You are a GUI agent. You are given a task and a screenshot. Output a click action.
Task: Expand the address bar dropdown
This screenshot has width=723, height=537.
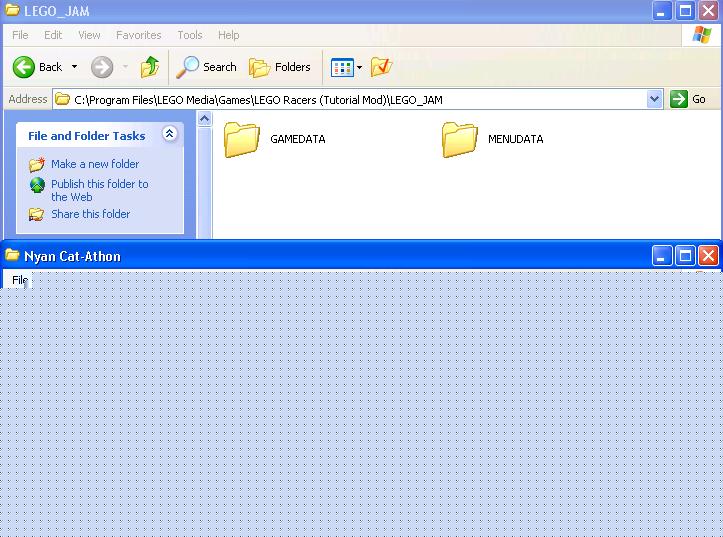pyautogui.click(x=654, y=99)
